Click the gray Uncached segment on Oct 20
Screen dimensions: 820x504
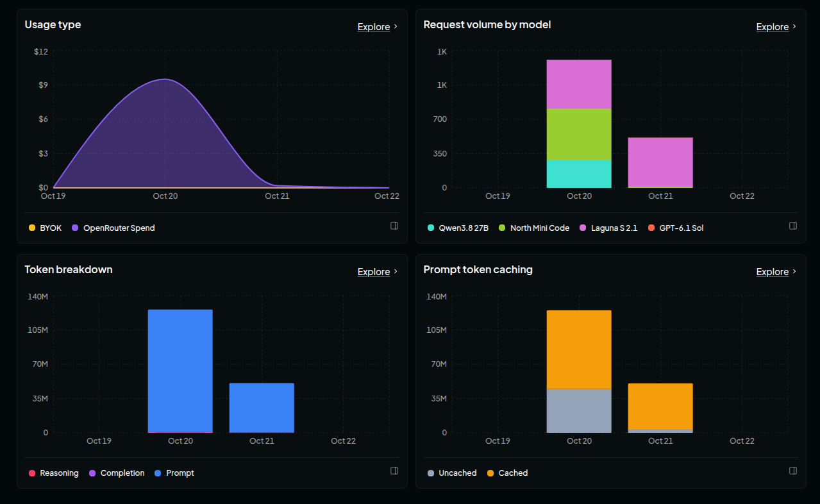coord(579,411)
